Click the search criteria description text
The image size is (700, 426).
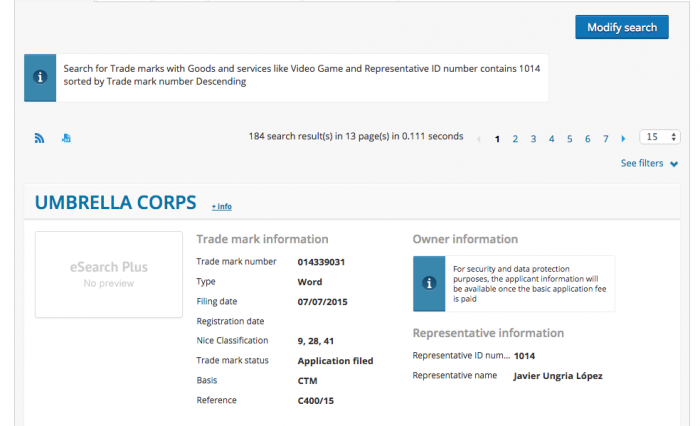(302, 75)
